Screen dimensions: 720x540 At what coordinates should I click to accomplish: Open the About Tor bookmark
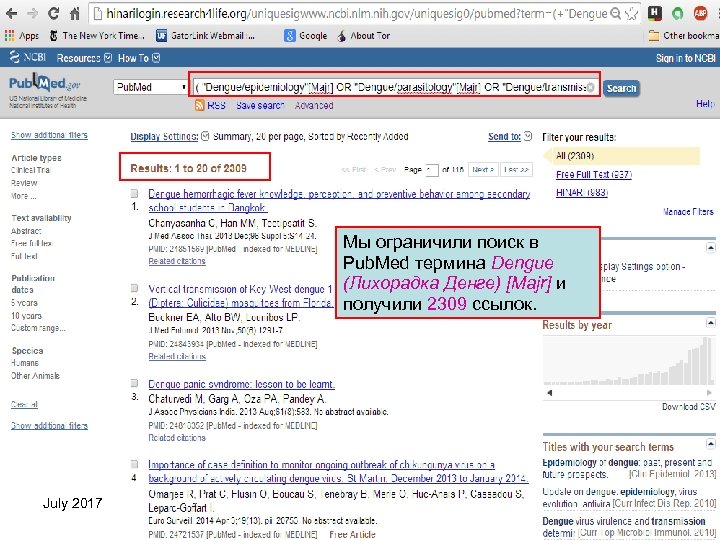tap(363, 35)
